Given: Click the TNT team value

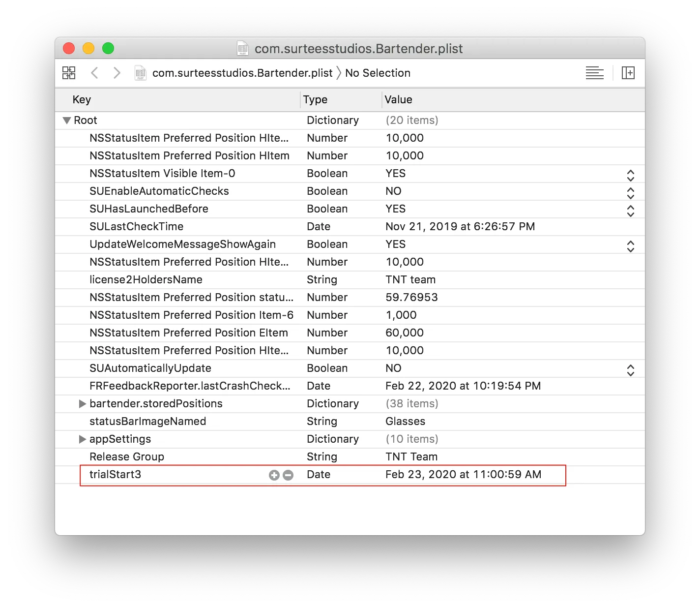Looking at the screenshot, I should (410, 279).
